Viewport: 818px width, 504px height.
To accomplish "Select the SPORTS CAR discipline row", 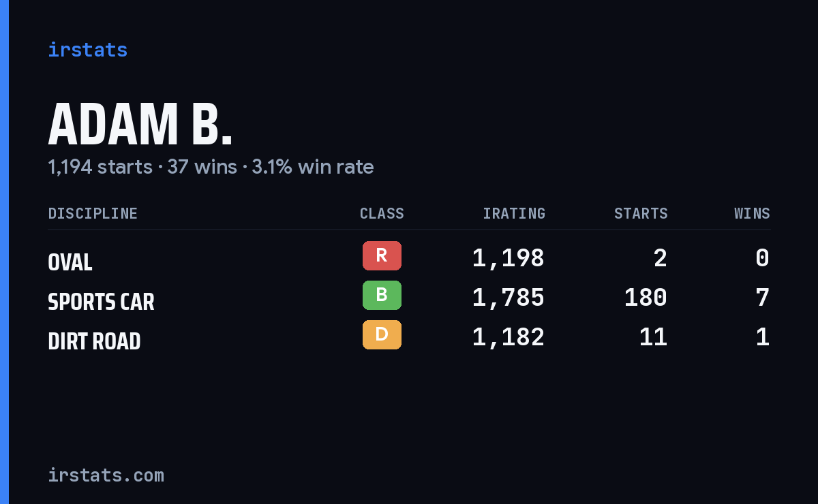I will 409,298.
